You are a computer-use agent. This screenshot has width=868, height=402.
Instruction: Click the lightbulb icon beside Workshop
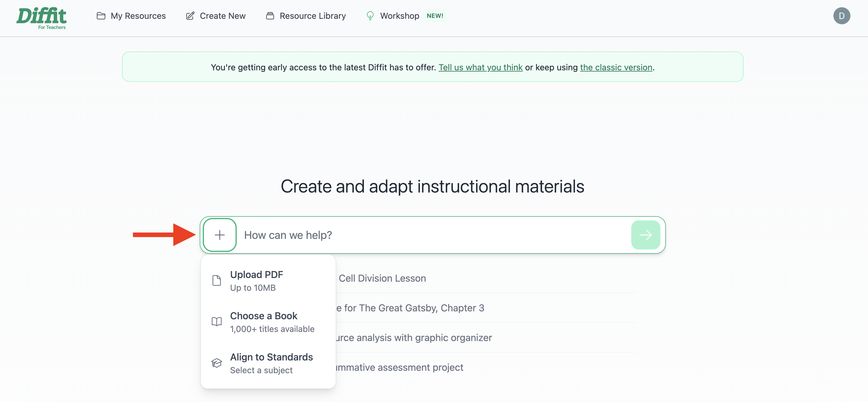coord(370,16)
